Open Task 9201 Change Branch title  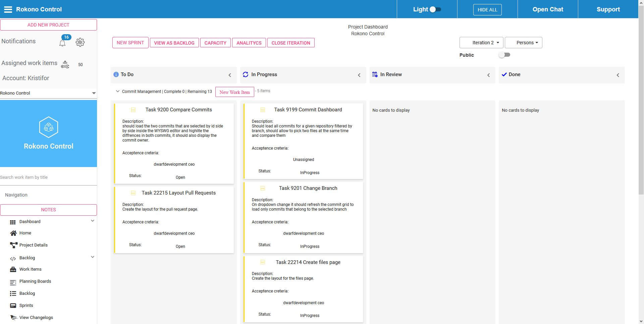pos(308,188)
